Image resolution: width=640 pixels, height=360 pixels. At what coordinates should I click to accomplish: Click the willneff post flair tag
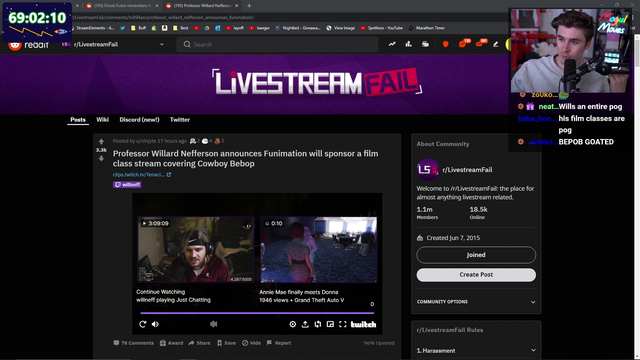click(x=127, y=184)
